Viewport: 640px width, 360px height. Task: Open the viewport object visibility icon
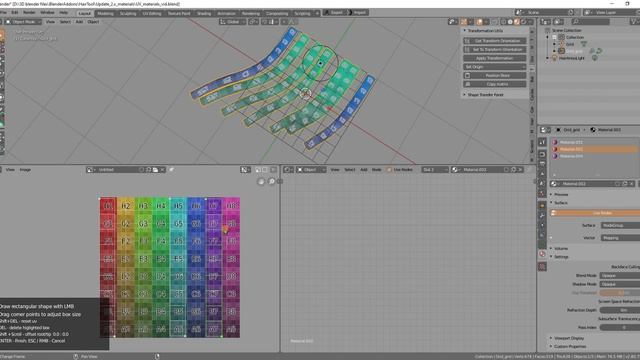point(452,22)
